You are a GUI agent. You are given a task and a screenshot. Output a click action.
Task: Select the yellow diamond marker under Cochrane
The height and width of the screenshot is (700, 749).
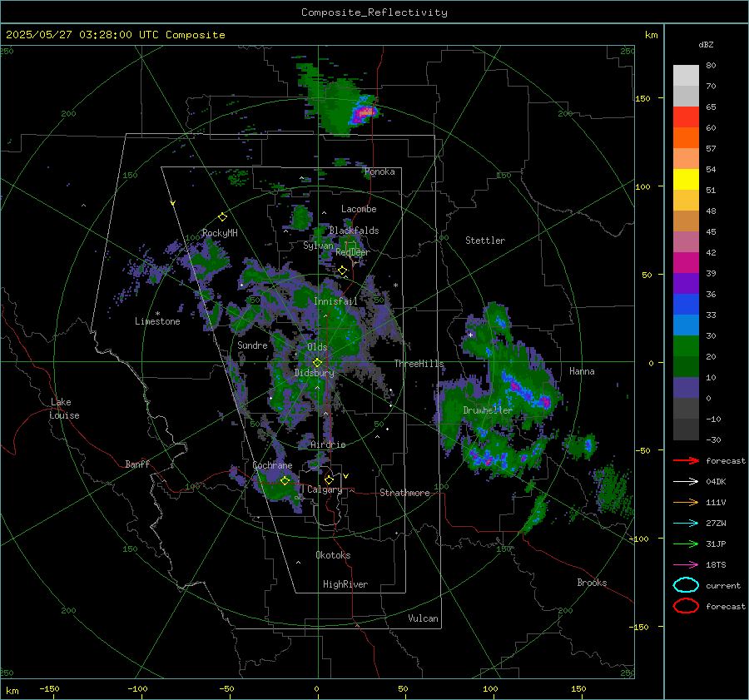pos(285,480)
